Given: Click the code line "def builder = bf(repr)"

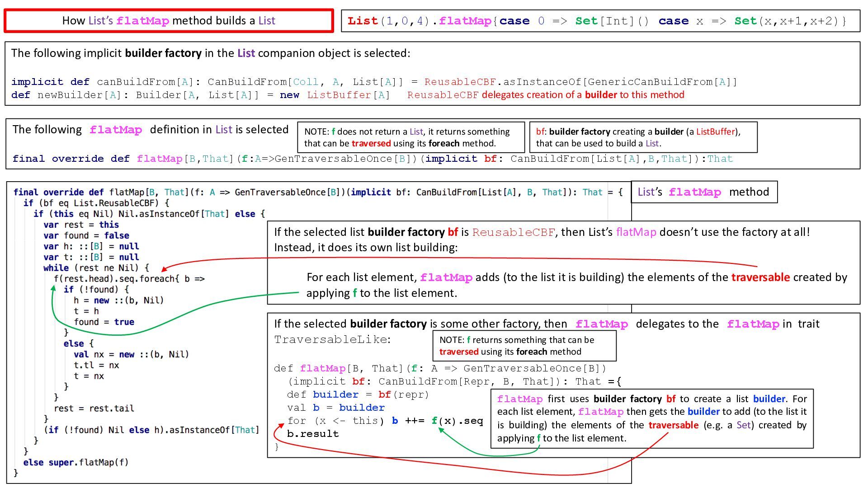Looking at the screenshot, I should (358, 394).
